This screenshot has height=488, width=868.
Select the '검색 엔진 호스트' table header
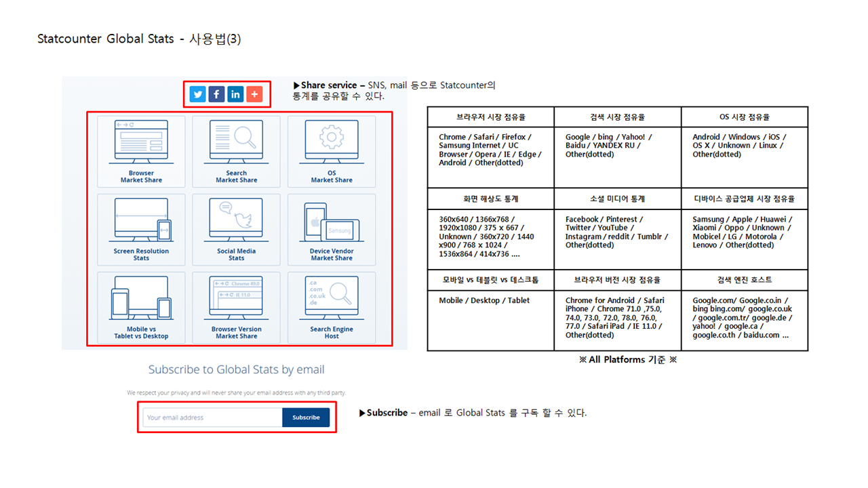point(745,280)
